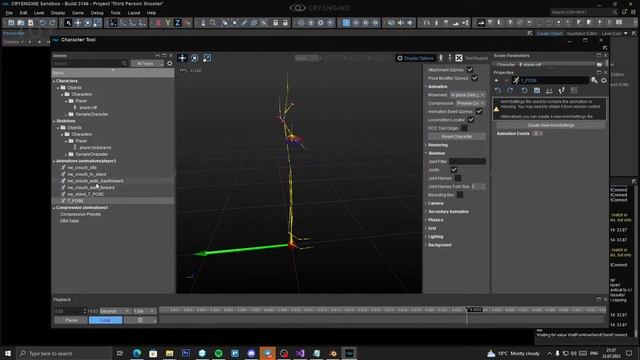This screenshot has width=640, height=360.
Task: Toggle Attachment Gizmos checkbox
Action: (x=470, y=70)
